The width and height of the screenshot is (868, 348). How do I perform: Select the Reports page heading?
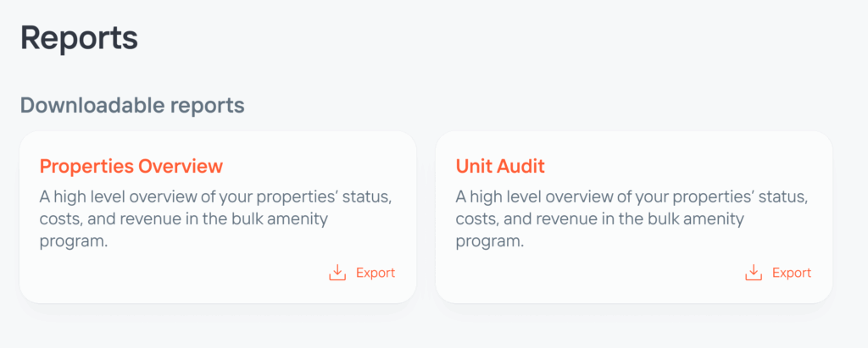coord(79,37)
